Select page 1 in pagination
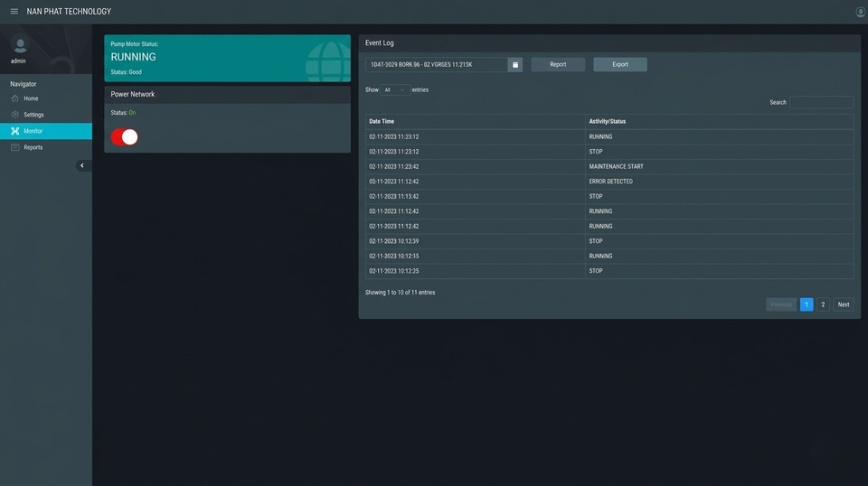The height and width of the screenshot is (486, 868). (806, 304)
